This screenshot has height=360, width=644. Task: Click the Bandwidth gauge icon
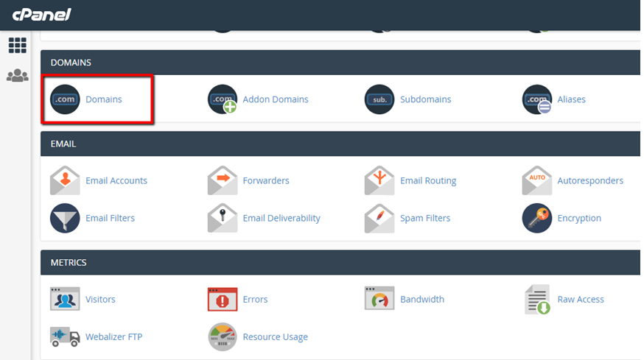pos(379,298)
